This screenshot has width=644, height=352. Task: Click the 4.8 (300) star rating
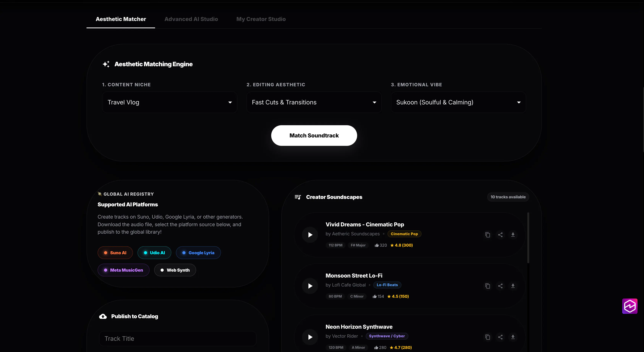(x=401, y=245)
